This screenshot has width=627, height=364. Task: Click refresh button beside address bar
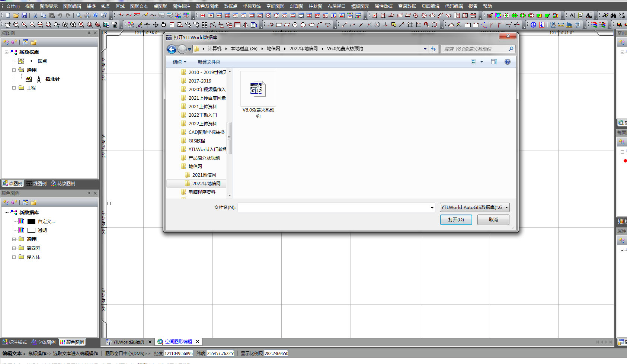(x=434, y=49)
